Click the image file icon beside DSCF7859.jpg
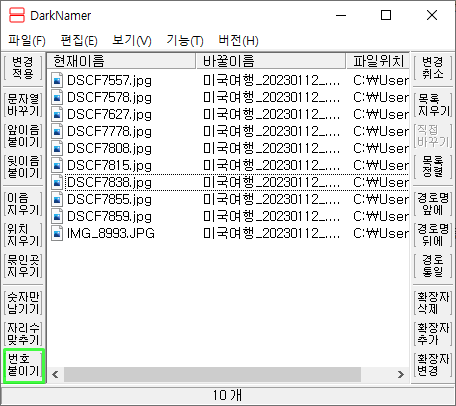The image size is (456, 406). pos(57,216)
